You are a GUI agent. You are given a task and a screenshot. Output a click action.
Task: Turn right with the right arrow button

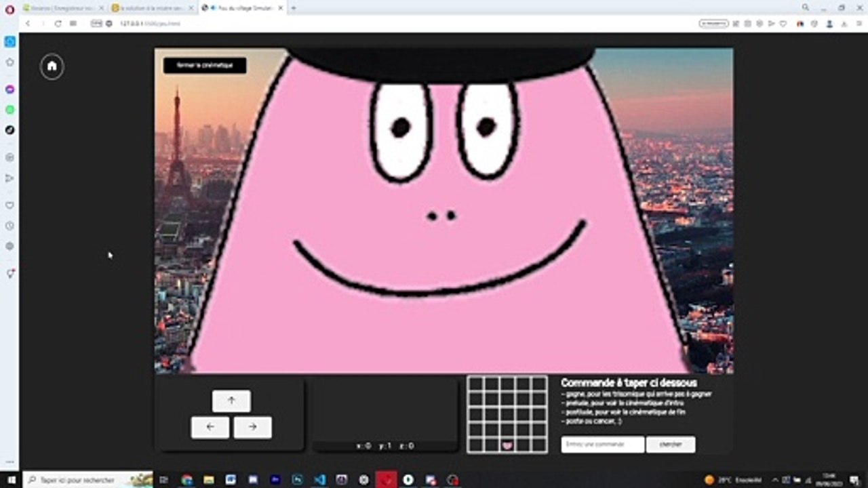coord(252,427)
